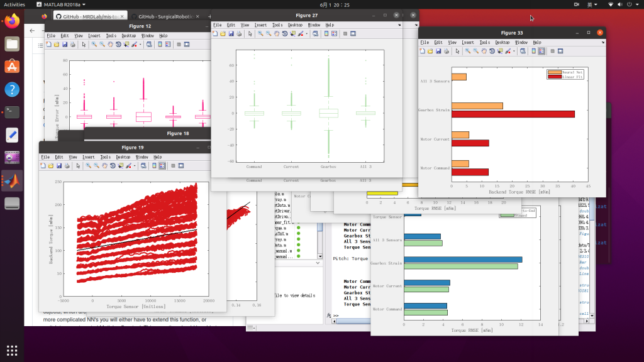Screen dimensions: 644x362
Task: Select Zoom Out tool in Figure 19
Action: click(x=96, y=166)
